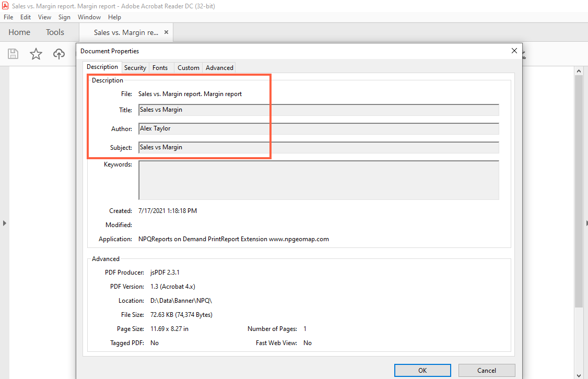Open the Sign menu

65,17
